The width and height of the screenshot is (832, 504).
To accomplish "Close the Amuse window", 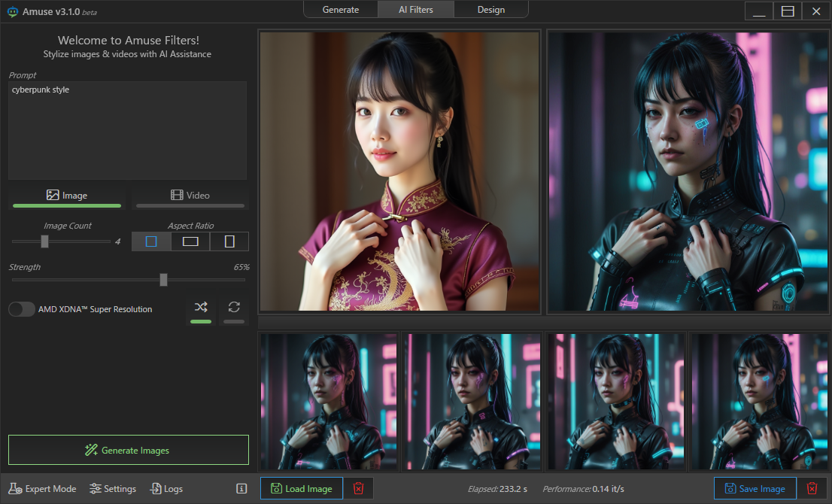I will pyautogui.click(x=816, y=11).
